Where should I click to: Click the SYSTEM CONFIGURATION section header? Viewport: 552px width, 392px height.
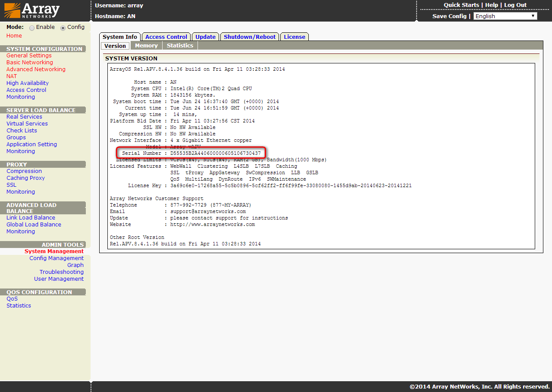tap(44, 49)
